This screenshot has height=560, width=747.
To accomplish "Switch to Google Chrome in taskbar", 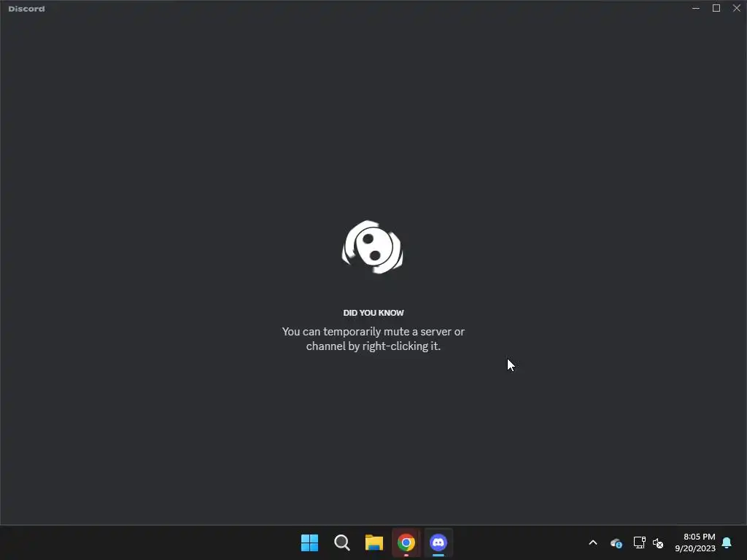I will [x=406, y=542].
